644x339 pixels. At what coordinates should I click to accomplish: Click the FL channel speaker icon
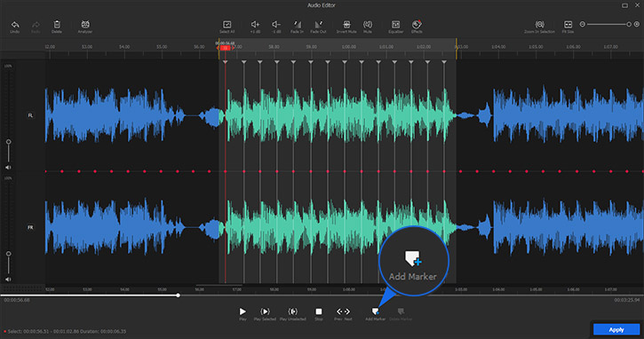[8, 168]
